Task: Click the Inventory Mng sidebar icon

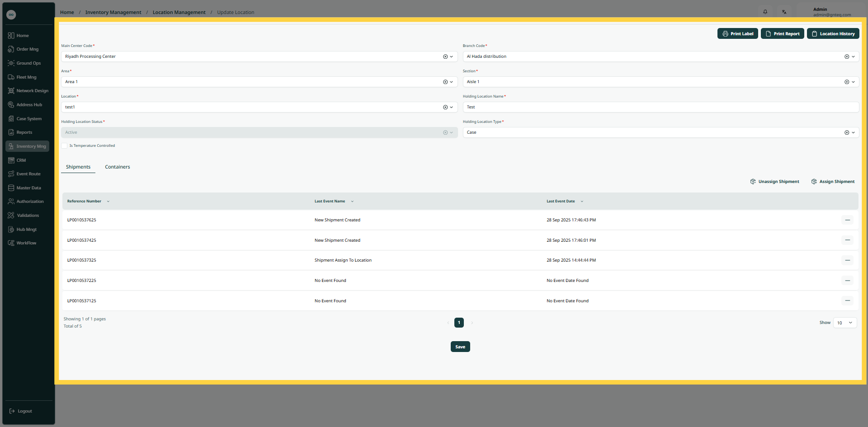Action: [x=11, y=146]
